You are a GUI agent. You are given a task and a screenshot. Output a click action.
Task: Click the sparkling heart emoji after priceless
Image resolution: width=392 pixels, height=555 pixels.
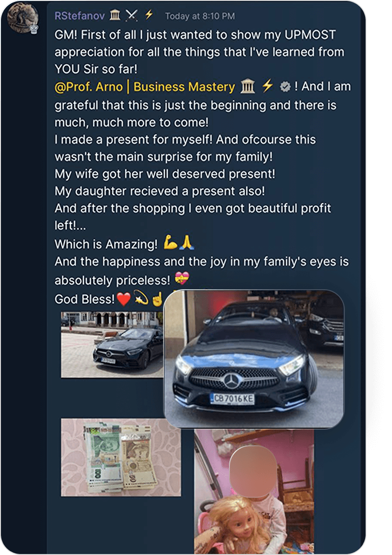(x=181, y=280)
